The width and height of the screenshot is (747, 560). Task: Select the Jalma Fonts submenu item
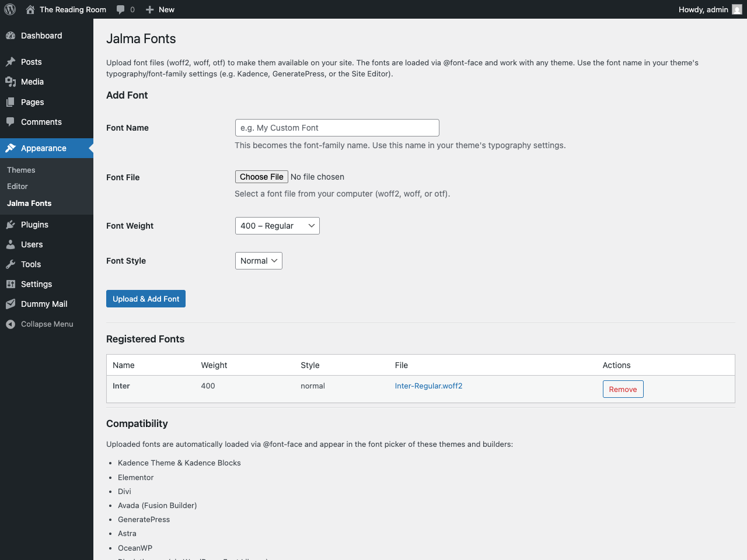tap(29, 203)
